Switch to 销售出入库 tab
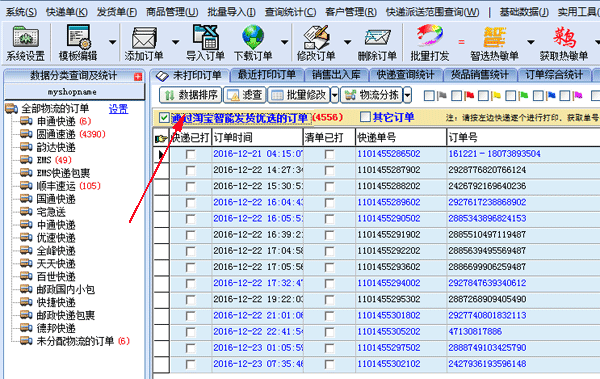This screenshot has width=600, height=379. 336,75
